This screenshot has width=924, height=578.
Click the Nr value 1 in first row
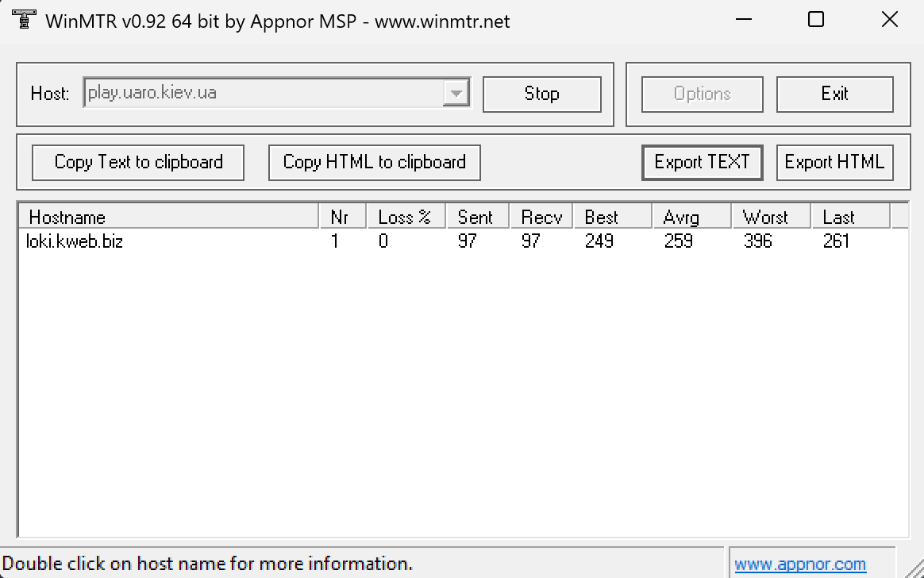(335, 241)
